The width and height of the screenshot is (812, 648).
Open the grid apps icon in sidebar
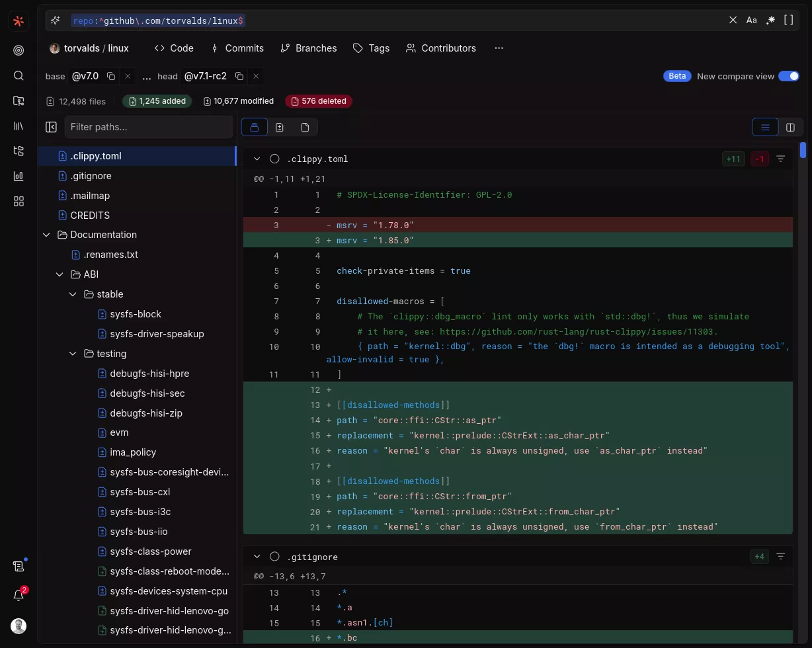tap(19, 201)
